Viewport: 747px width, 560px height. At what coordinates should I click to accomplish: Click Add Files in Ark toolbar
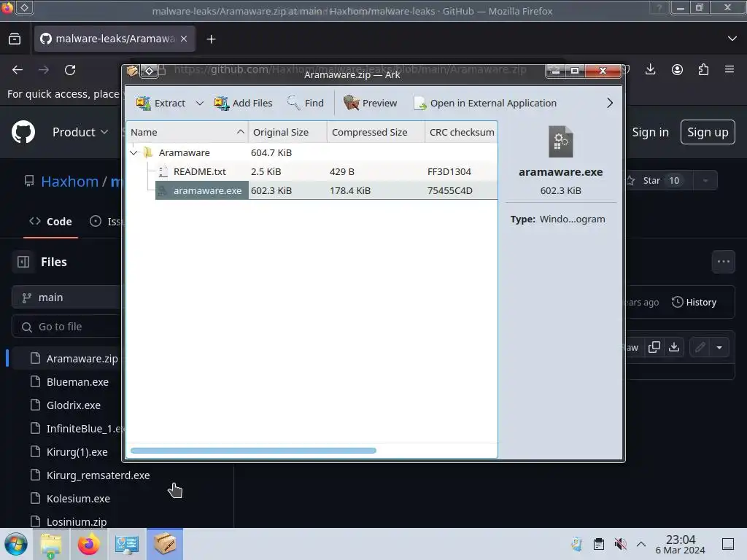[x=244, y=103]
